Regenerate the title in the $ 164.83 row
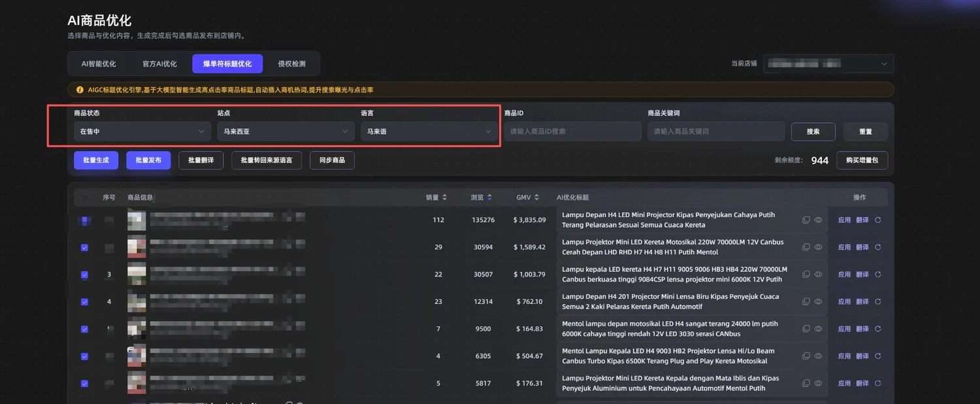 pos(878,329)
